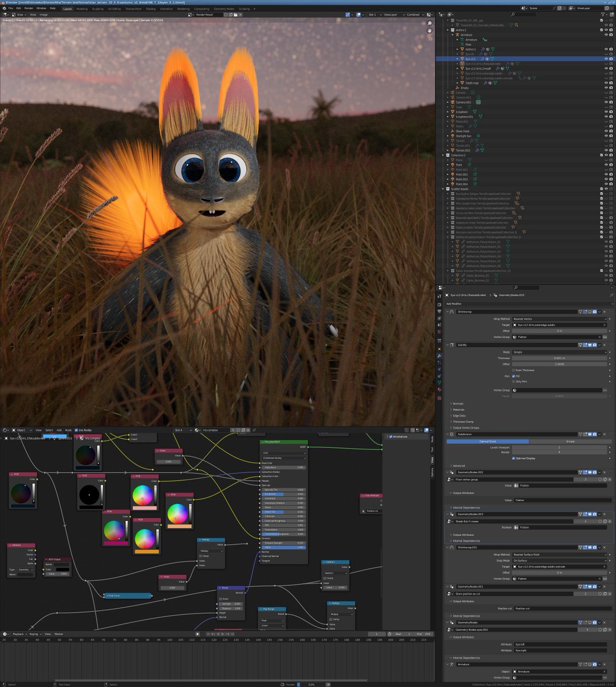Open the outliner display mode icon
Screen dimensions: 616x687
tap(451, 14)
